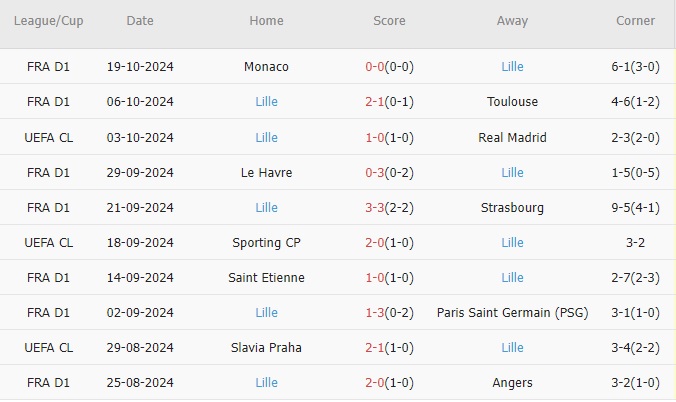Select Lille home link versus Angers
The width and height of the screenshot is (676, 402).
(x=266, y=382)
